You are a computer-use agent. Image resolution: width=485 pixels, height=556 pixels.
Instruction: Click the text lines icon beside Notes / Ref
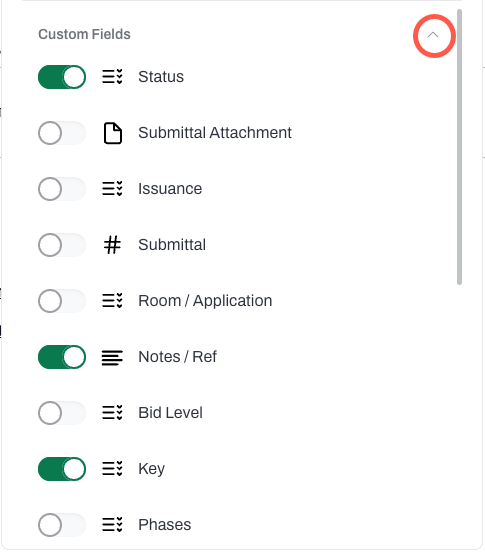[x=112, y=357]
